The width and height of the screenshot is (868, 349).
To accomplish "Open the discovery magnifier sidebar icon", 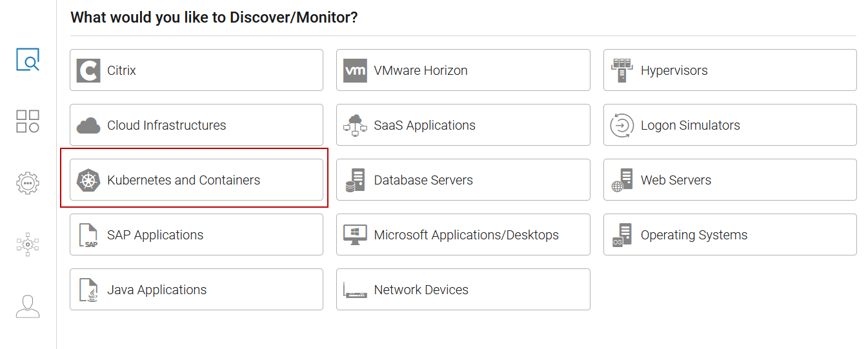I will 28,59.
